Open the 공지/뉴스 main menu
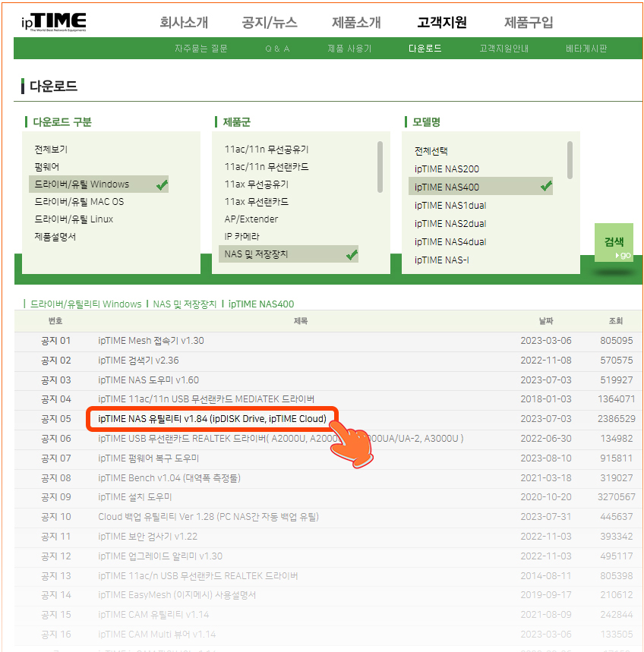The width and height of the screenshot is (644, 652). point(270,22)
